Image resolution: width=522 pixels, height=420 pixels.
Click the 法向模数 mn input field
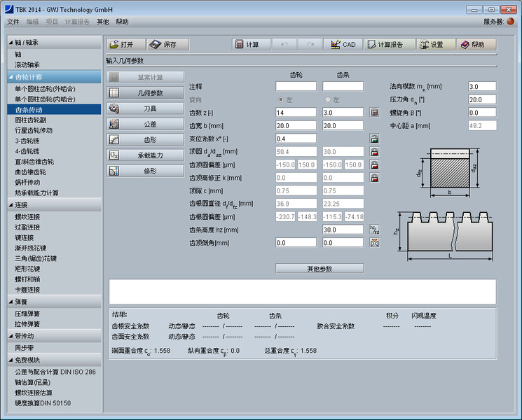pos(481,86)
